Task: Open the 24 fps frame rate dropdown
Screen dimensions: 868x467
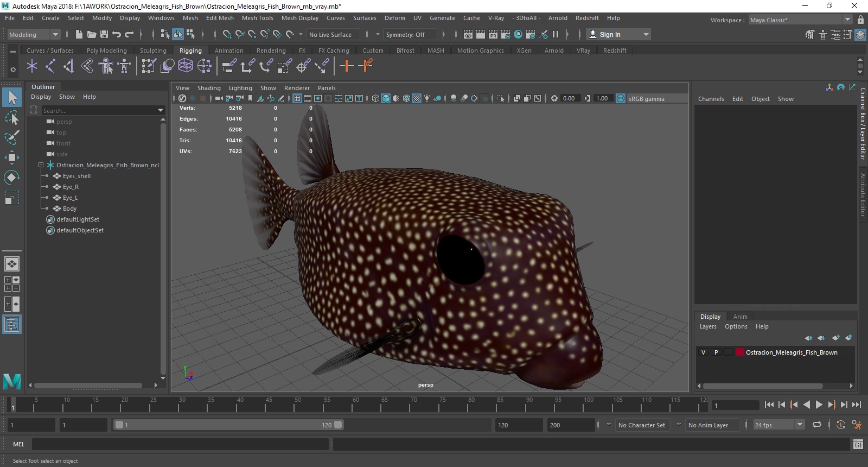Action: 778,425
